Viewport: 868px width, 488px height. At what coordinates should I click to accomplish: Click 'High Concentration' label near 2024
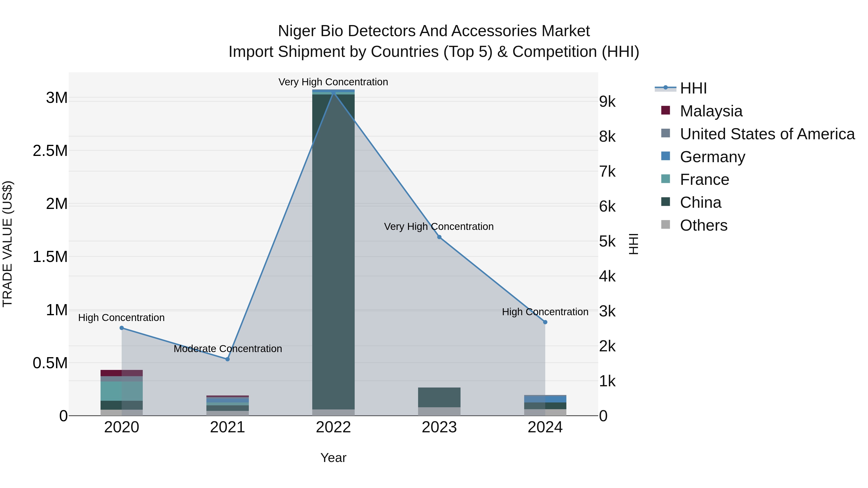pyautogui.click(x=545, y=312)
